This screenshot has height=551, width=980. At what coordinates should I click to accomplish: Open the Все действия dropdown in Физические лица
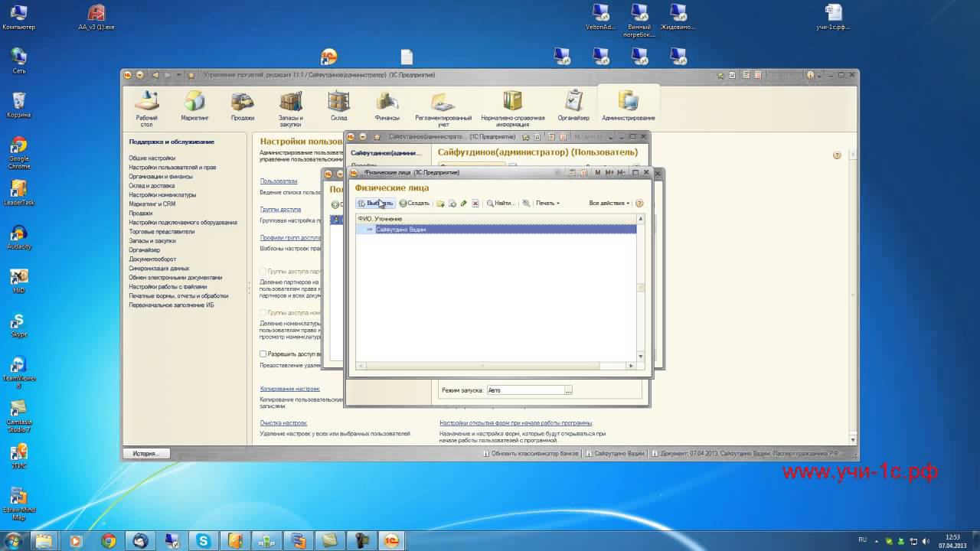(x=609, y=204)
